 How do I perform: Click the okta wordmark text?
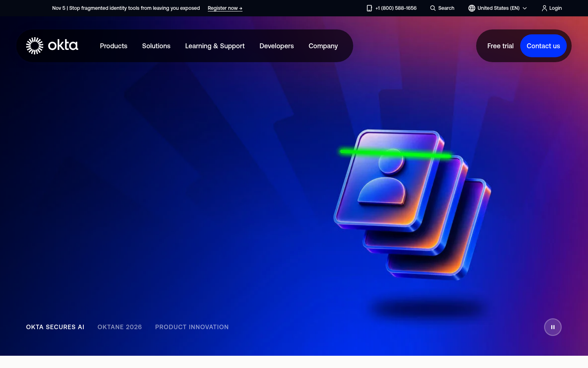tap(63, 45)
